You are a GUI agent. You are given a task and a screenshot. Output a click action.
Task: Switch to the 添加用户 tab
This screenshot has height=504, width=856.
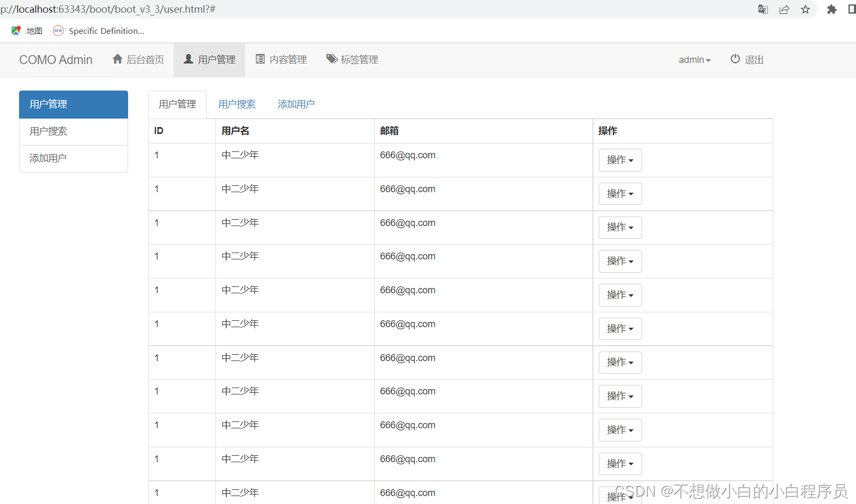(296, 104)
